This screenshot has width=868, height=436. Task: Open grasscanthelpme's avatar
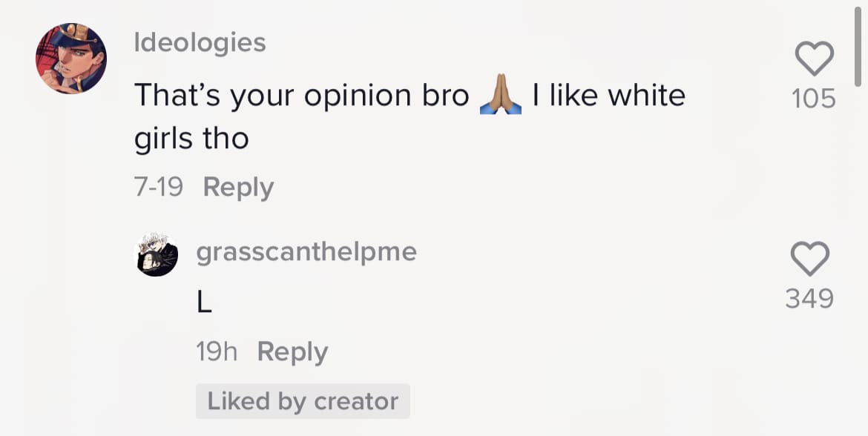click(x=158, y=255)
